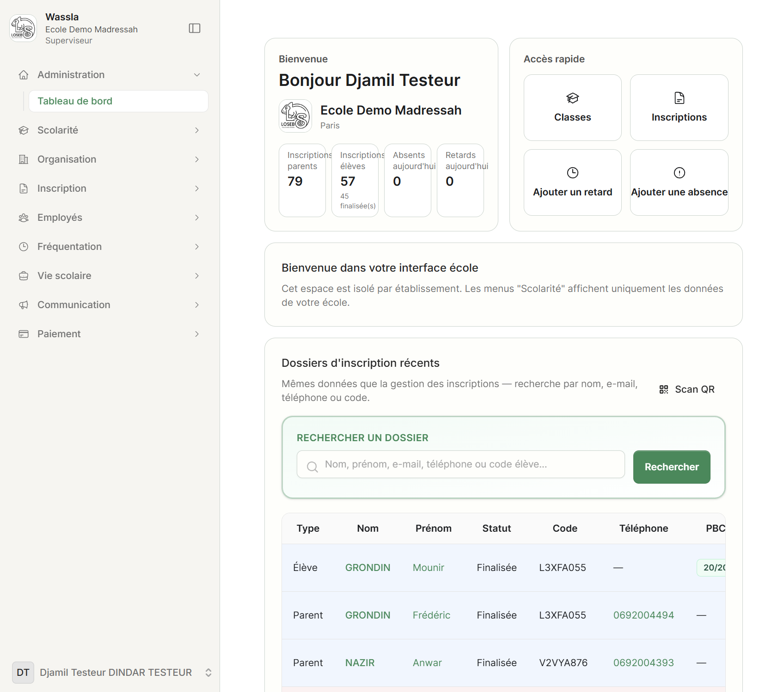
Task: Open the NAZIR name link
Action: coord(360,663)
